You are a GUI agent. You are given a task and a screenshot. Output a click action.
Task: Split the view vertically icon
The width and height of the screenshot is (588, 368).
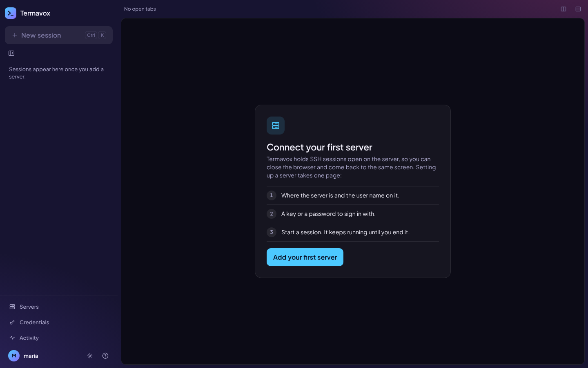point(563,9)
